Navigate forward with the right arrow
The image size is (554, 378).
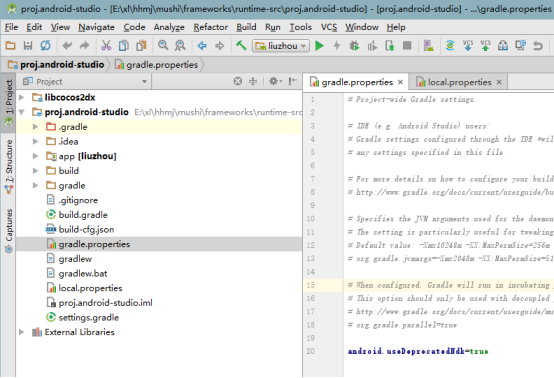tap(219, 46)
